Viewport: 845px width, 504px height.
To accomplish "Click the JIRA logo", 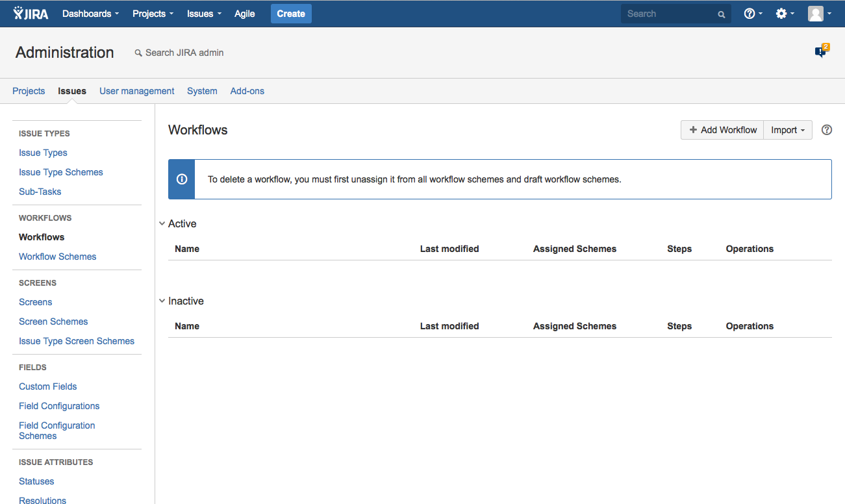I will tap(31, 14).
